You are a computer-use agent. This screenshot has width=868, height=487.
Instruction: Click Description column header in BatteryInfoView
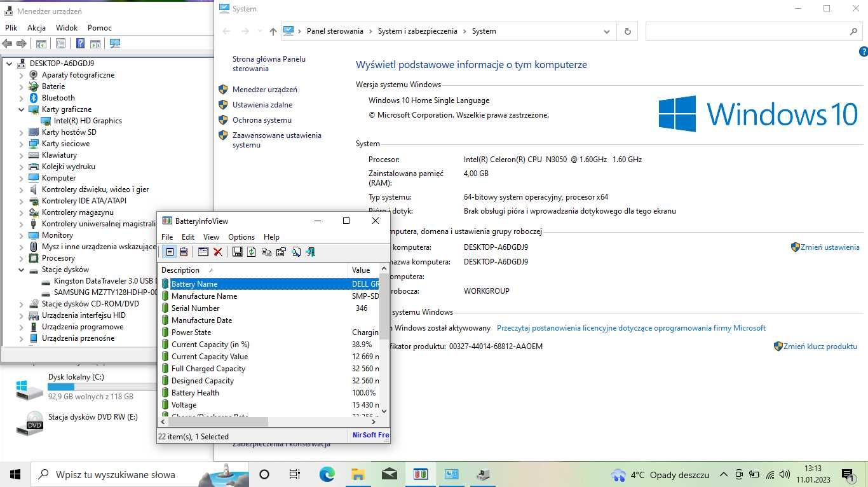tap(253, 270)
